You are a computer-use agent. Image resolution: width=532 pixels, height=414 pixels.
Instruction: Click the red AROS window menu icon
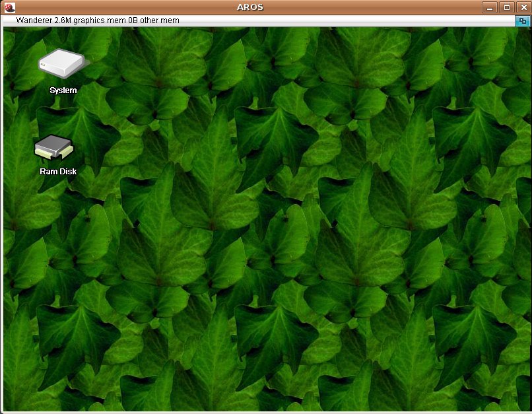pyautogui.click(x=9, y=7)
